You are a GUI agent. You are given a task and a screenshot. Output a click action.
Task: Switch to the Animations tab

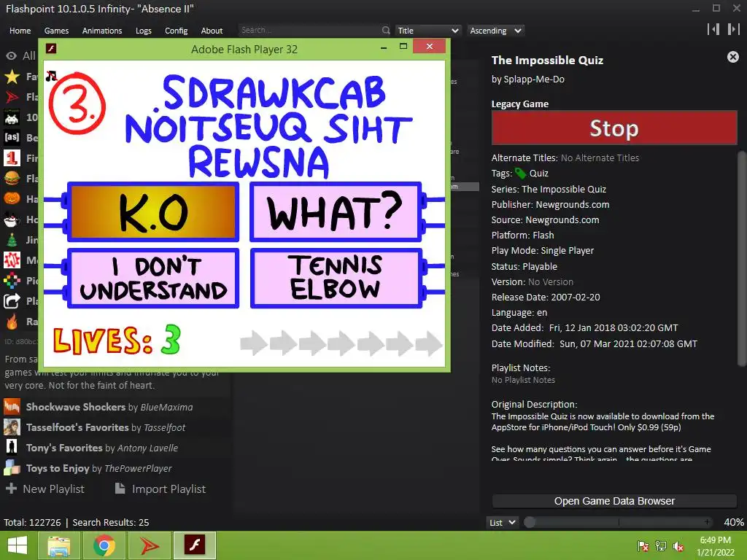coord(102,31)
